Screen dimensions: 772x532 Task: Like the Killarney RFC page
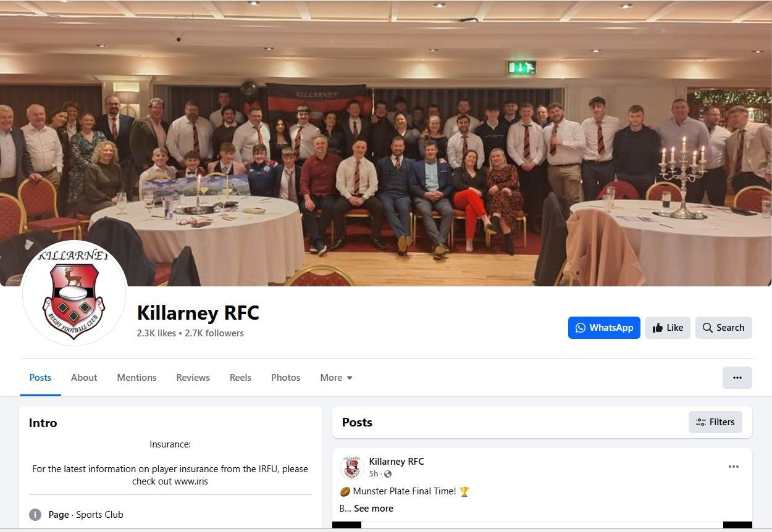coord(668,328)
